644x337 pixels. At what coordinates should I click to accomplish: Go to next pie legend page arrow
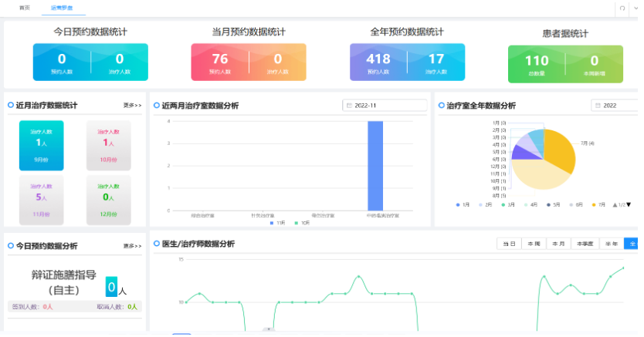tap(629, 204)
